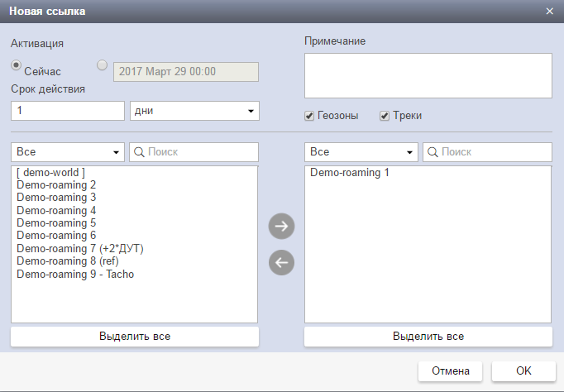Click the Срок действия number field
The image size is (564, 392).
67,111
